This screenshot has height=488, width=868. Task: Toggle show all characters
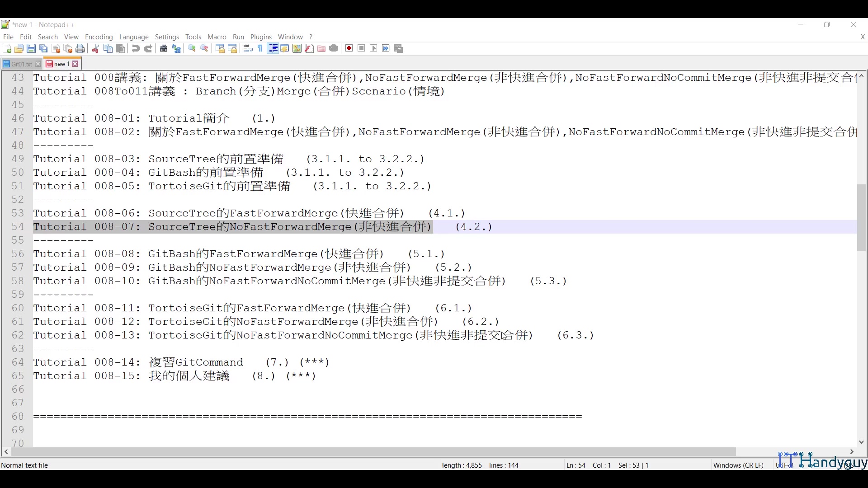(260, 48)
